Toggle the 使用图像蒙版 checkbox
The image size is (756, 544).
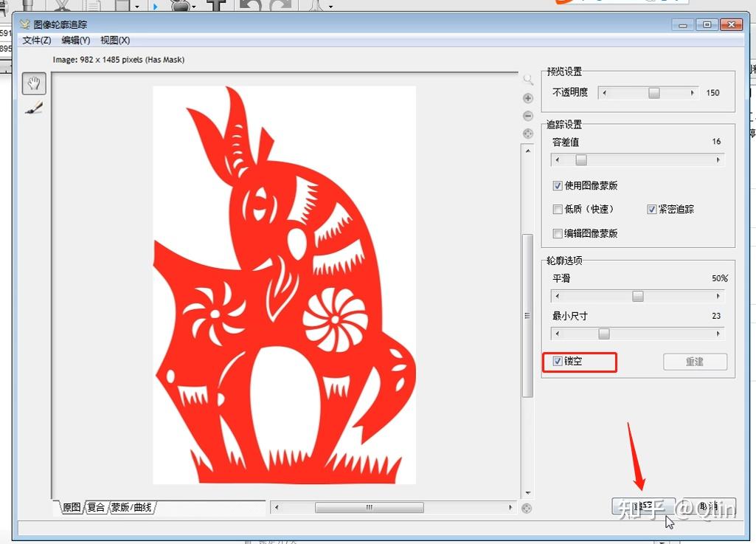(x=558, y=185)
